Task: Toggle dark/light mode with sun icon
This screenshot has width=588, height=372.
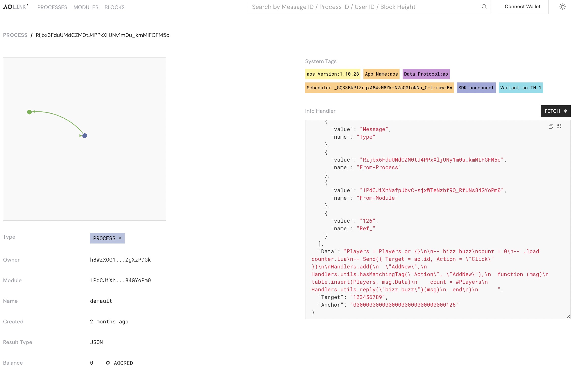Action: (562, 6)
